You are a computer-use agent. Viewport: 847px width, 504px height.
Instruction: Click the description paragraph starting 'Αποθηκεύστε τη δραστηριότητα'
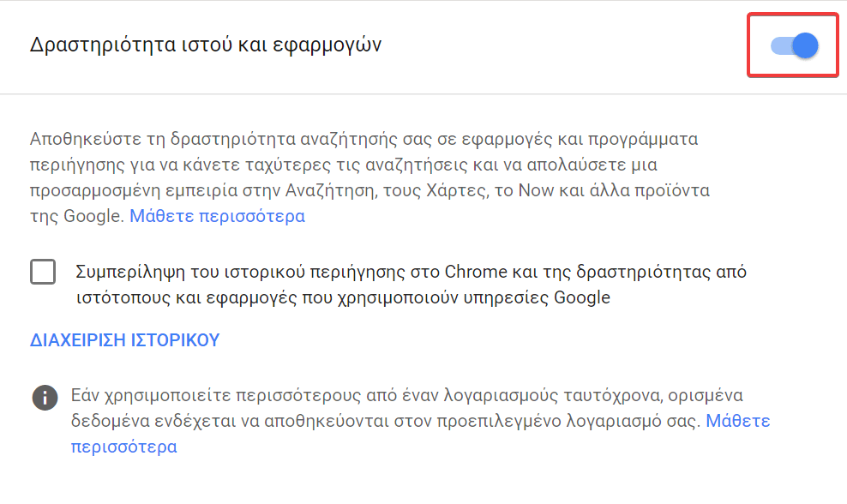370,177
